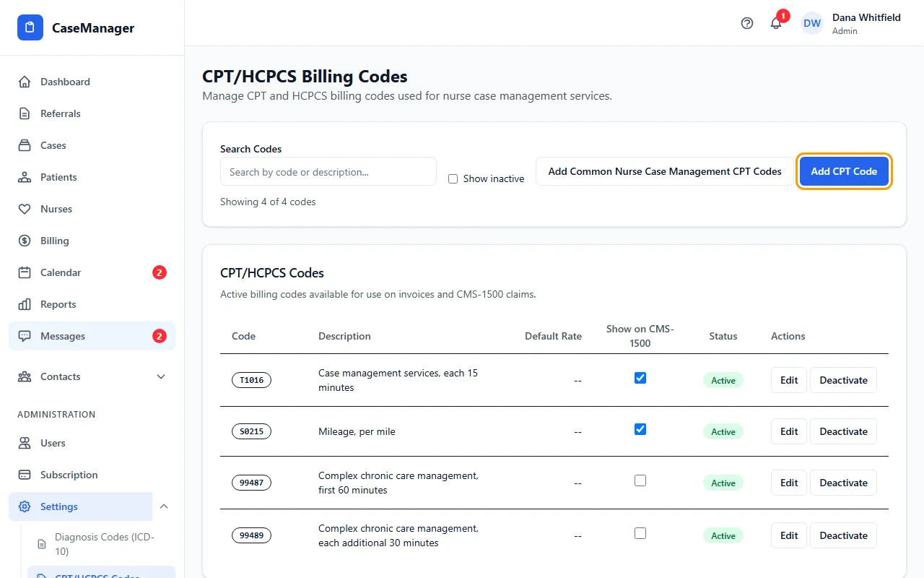The image size is (924, 578).
Task: Click the Messages chat bubble icon
Action: pos(25,336)
